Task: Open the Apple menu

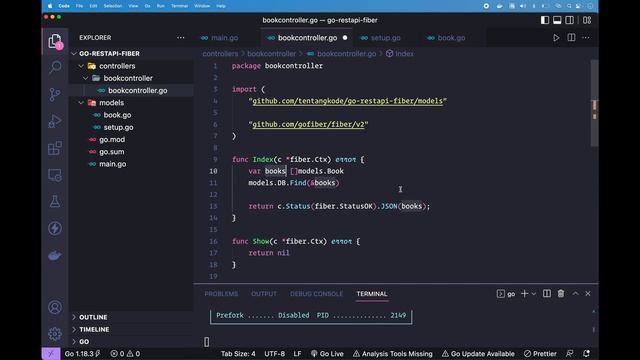Action: (x=50, y=6)
